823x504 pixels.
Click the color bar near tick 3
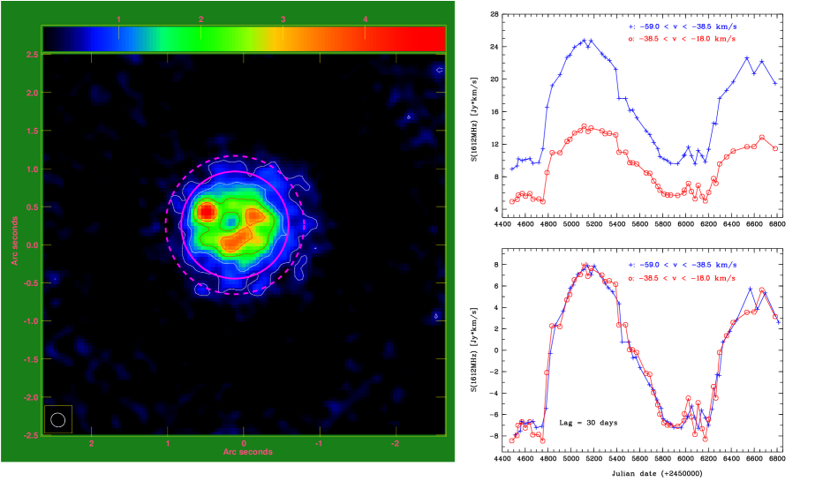point(283,40)
